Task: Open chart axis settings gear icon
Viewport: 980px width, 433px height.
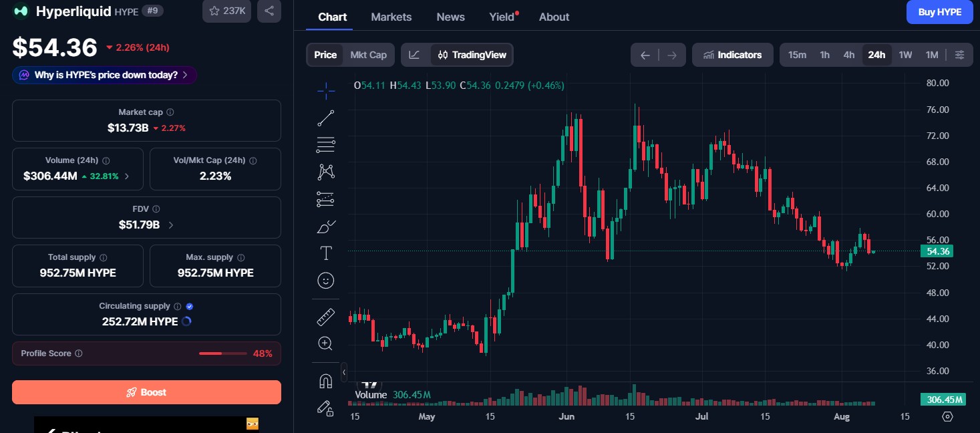Action: [x=947, y=416]
